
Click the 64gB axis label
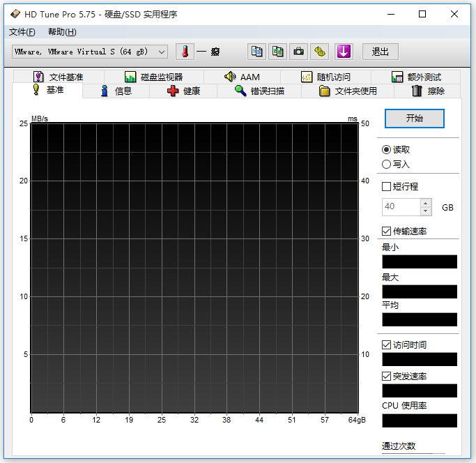357,420
